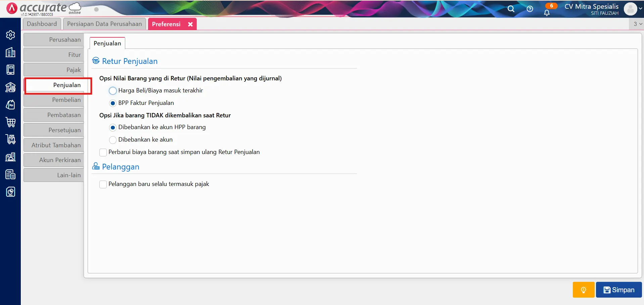Click the search magnifier icon in header
This screenshot has height=305, width=644.
click(x=511, y=9)
